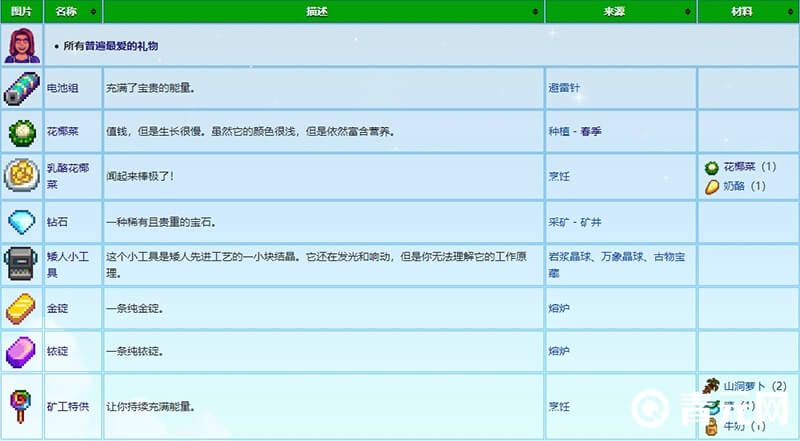This screenshot has height=441, width=800.
Task: Open the 采矿 source link
Action: 559,222
